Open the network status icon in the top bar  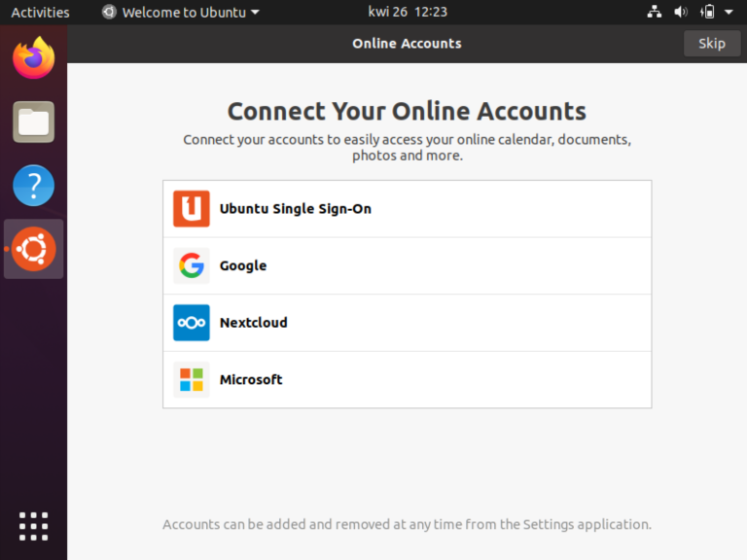tap(654, 12)
